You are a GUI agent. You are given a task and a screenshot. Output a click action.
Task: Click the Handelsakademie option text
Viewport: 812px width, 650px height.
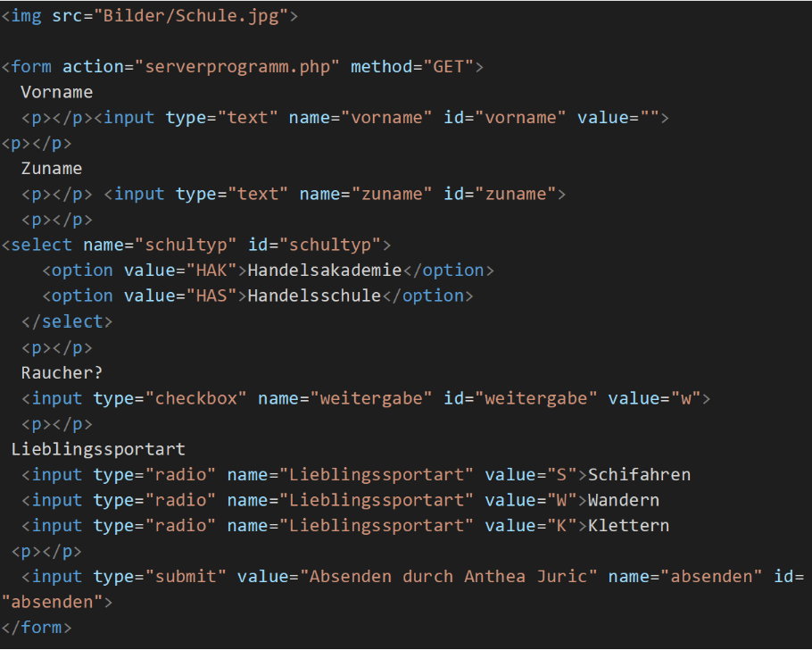click(325, 271)
